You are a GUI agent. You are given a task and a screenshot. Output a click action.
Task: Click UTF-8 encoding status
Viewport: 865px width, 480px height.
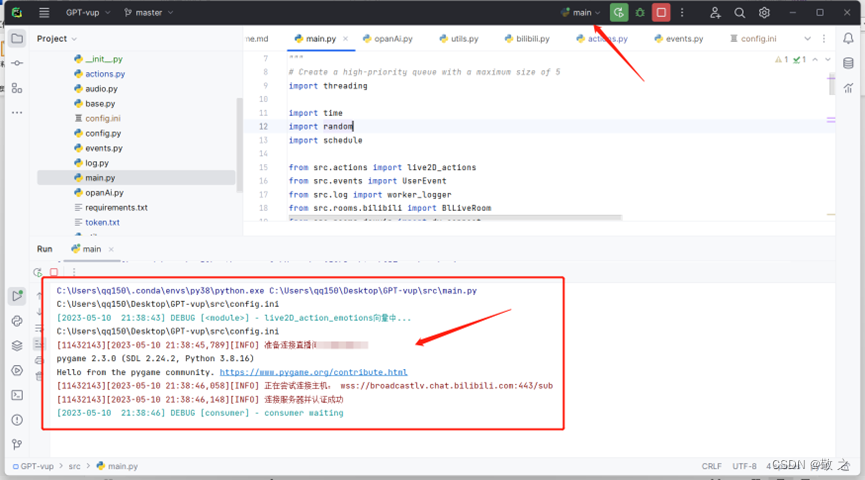(x=744, y=466)
